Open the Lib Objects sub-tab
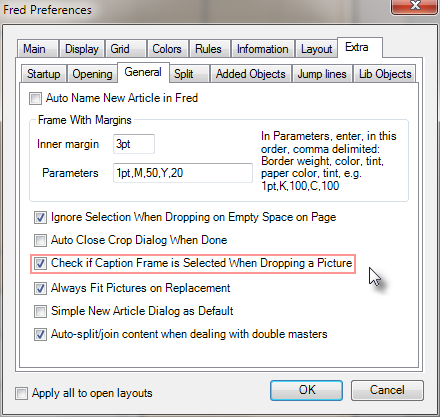 [385, 74]
